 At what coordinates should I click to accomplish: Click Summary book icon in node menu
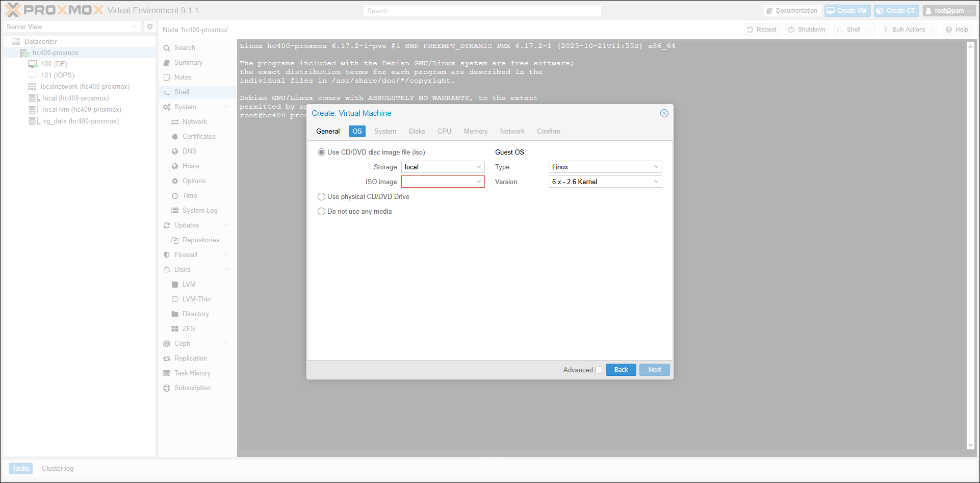167,62
